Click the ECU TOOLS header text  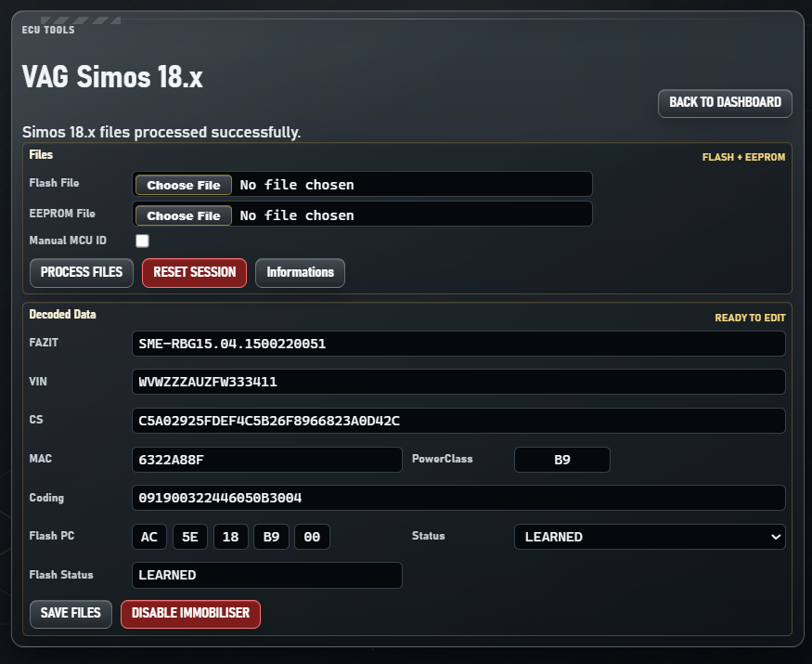(x=48, y=30)
